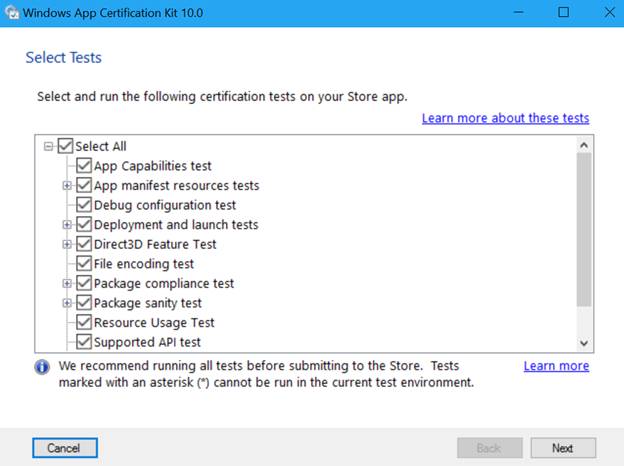
Task: Close the Certification Kit window
Action: coord(609,12)
